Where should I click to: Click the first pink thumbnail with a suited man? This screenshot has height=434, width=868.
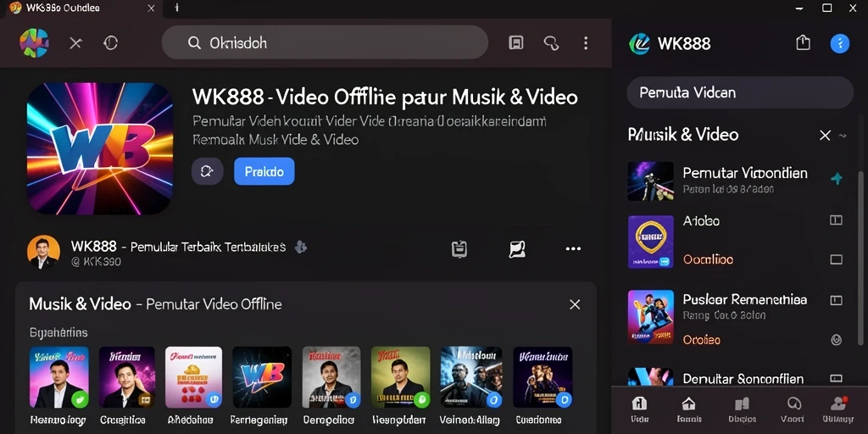(58, 377)
